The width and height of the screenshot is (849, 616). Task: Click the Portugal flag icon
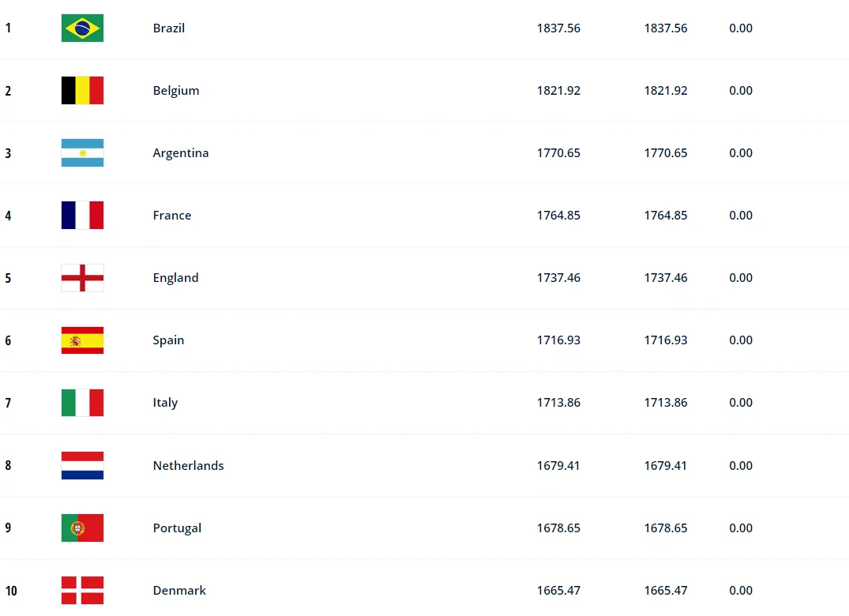coord(82,528)
